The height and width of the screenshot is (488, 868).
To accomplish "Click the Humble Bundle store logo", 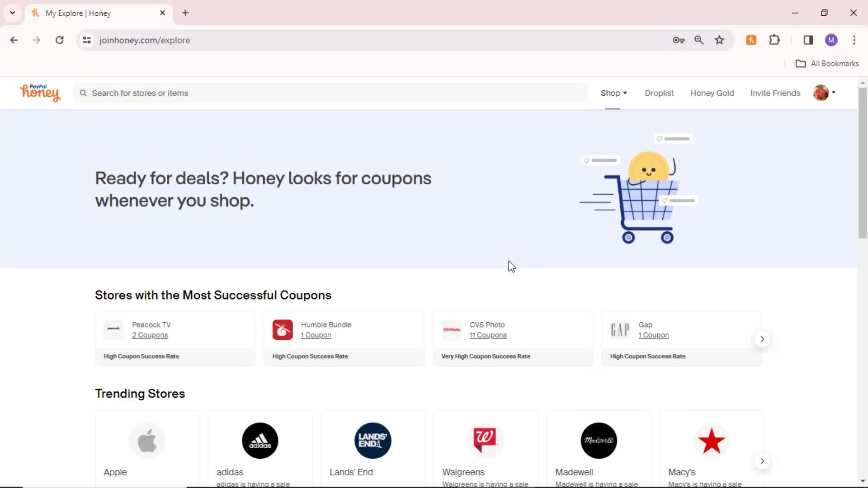I will click(283, 329).
